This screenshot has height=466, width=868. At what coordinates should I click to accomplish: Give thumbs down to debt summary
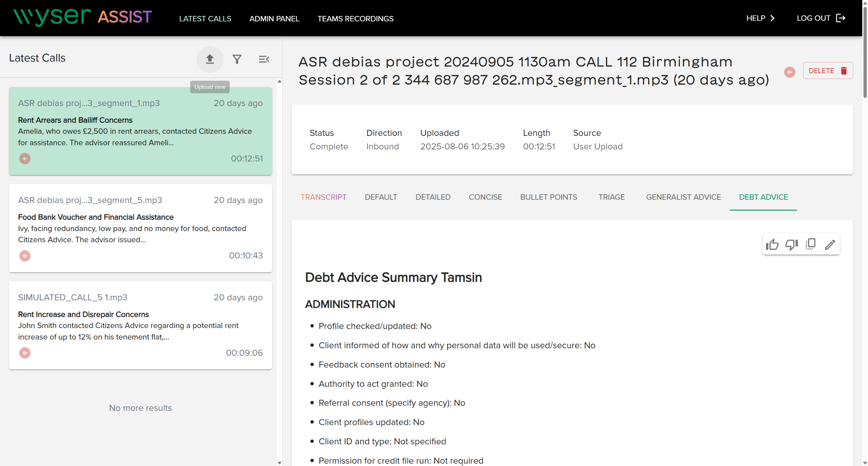point(791,244)
